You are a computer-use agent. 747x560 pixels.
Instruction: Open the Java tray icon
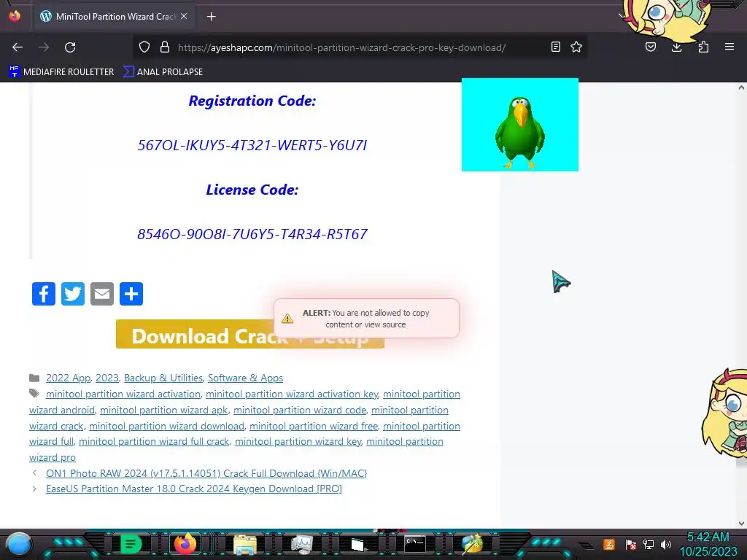click(609, 544)
